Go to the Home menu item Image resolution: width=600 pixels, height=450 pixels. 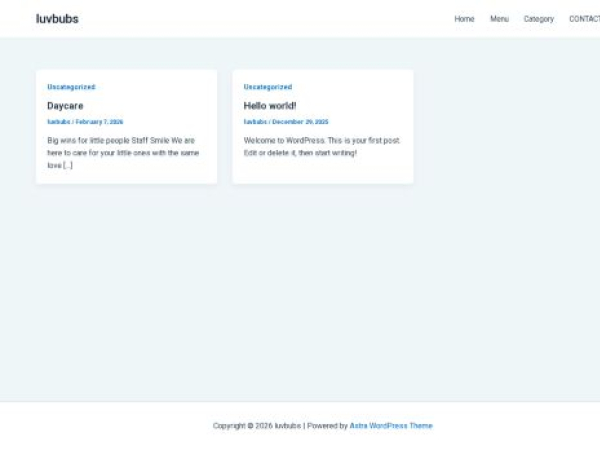point(464,19)
